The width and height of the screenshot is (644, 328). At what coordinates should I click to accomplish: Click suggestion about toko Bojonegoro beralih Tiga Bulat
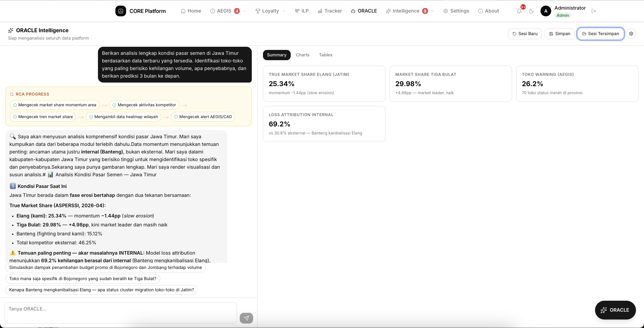pyautogui.click(x=83, y=279)
